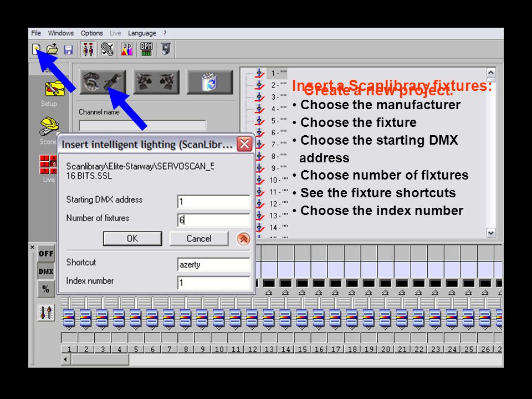The height and width of the screenshot is (399, 532).
Task: Click the black box above channel 15 fader
Action: pos(302,283)
